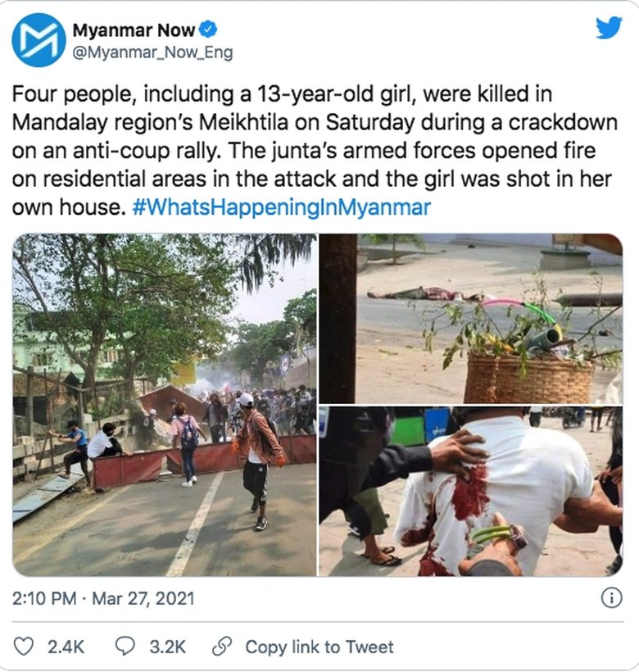The height and width of the screenshot is (672, 639).
Task: Click the Twitter bird logo
Action: coord(609,28)
